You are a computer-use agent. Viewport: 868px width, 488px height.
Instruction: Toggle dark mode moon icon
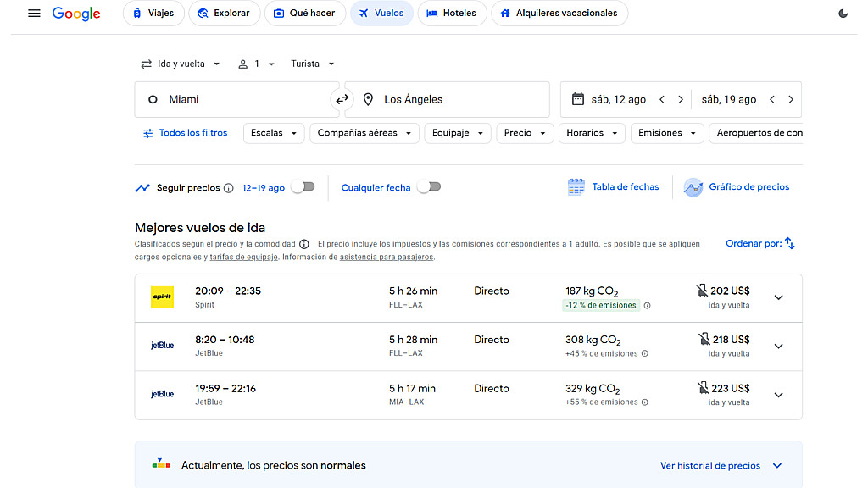[x=843, y=14]
